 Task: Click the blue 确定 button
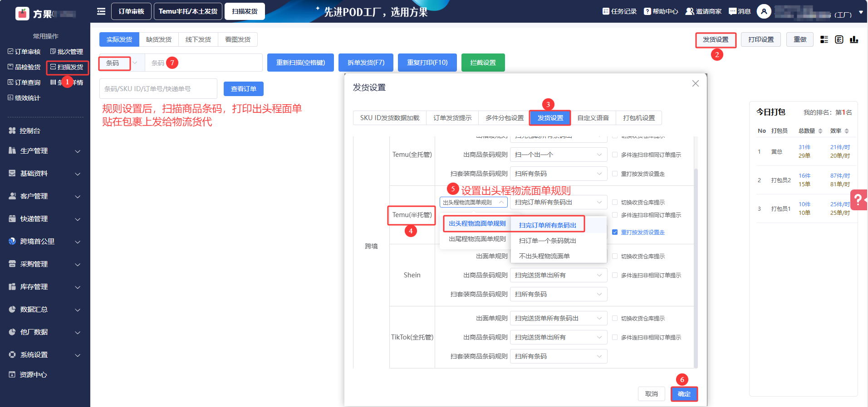coord(684,394)
